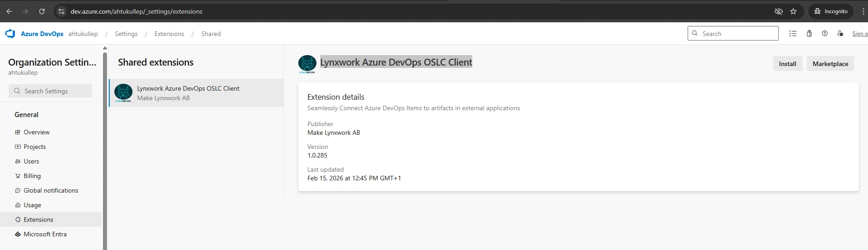Click version value 1.0.285
Screen dimensions: 868x250
tap(317, 155)
